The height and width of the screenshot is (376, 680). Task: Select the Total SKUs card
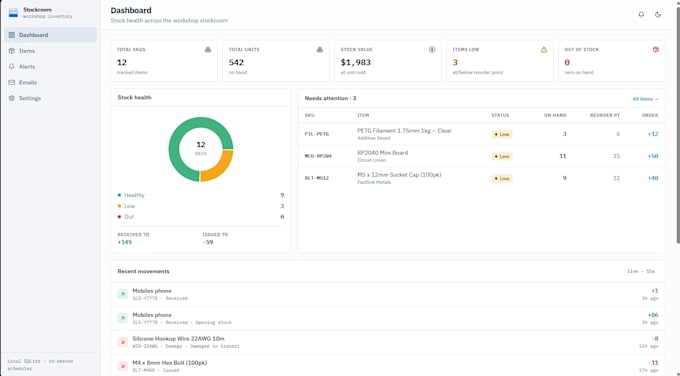(x=164, y=61)
